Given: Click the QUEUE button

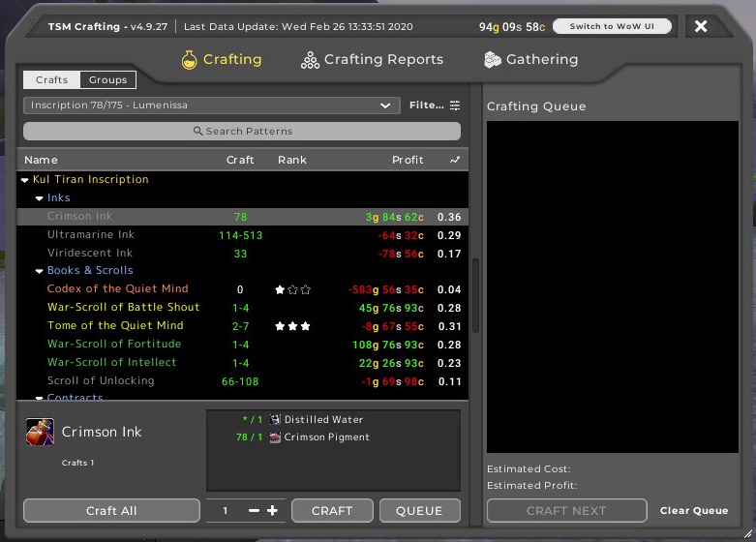Looking at the screenshot, I should (419, 511).
